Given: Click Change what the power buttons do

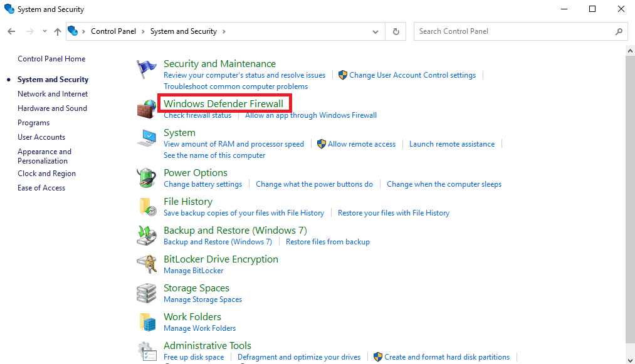Looking at the screenshot, I should click(314, 184).
